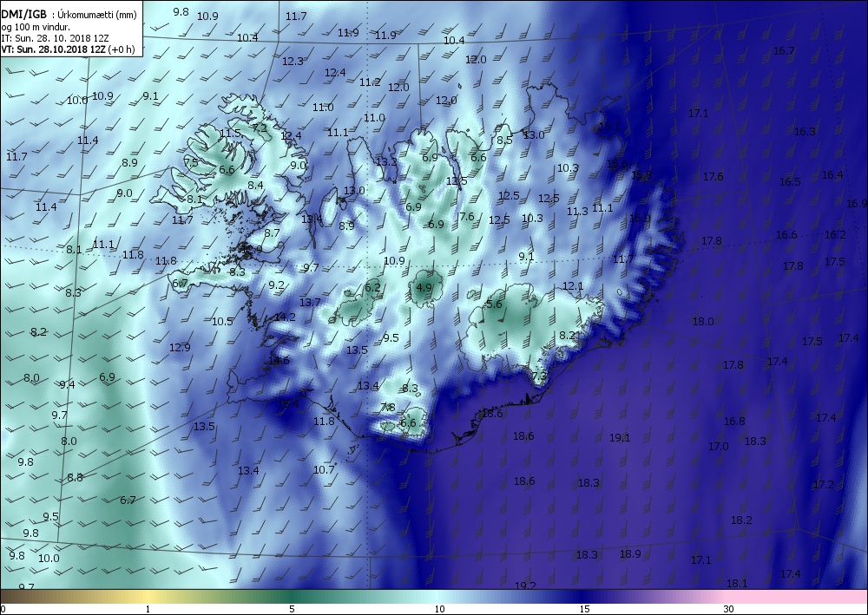
Task: Click the 12.3 value north of Iceland
Action: coord(293,62)
